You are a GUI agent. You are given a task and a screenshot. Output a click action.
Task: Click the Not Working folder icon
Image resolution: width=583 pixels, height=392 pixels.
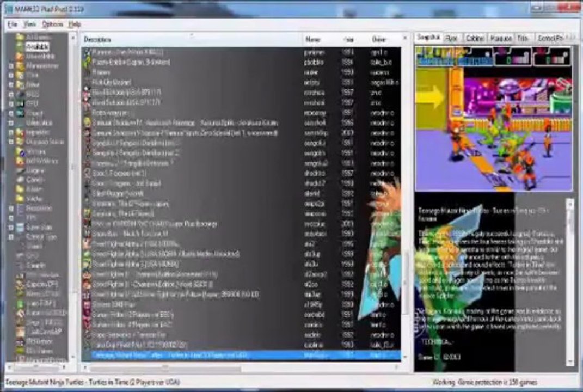click(20, 161)
